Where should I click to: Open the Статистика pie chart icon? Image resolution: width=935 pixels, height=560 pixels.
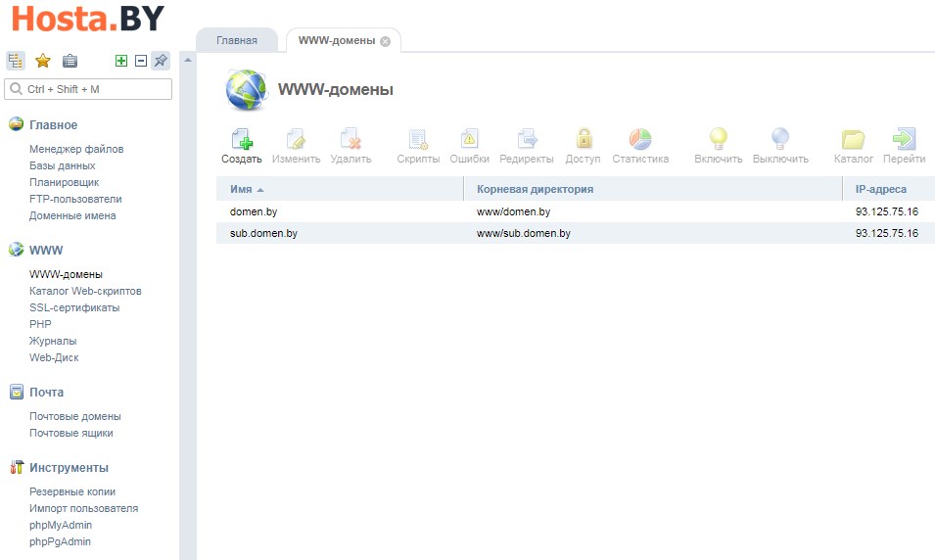(640, 139)
